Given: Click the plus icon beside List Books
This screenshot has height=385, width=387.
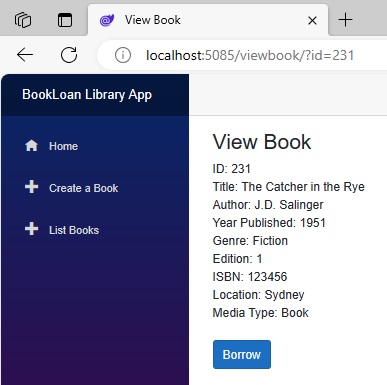Looking at the screenshot, I should [32, 229].
